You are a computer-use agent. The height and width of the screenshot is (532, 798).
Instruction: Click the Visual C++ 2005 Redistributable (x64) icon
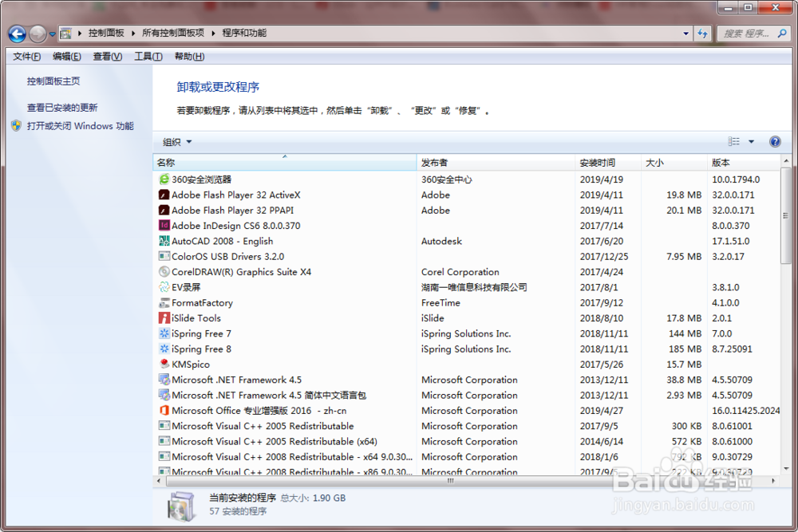coord(164,441)
